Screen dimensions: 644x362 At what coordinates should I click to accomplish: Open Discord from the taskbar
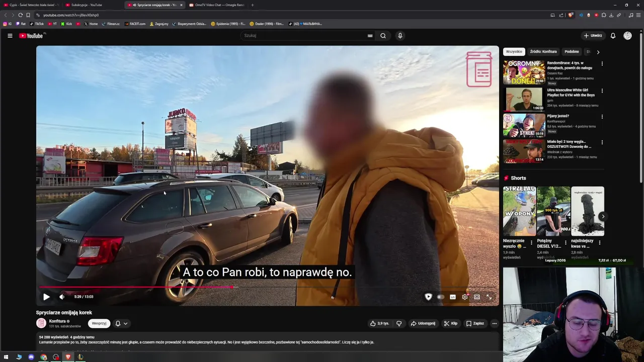31,357
